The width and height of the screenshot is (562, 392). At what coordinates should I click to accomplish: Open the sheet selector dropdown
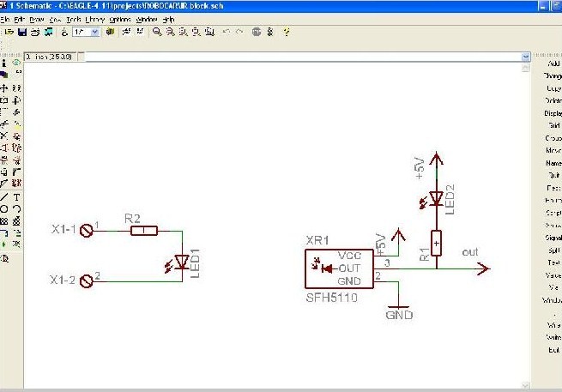point(94,32)
